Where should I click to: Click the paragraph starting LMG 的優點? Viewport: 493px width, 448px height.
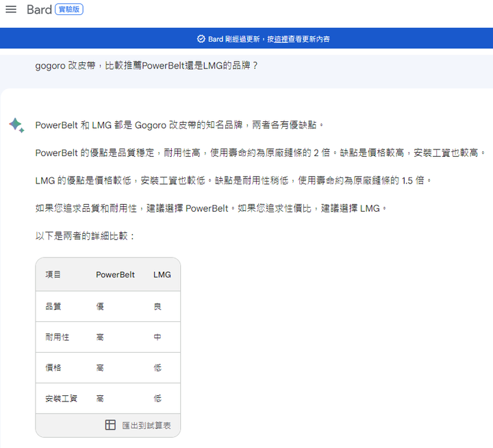pos(233,181)
